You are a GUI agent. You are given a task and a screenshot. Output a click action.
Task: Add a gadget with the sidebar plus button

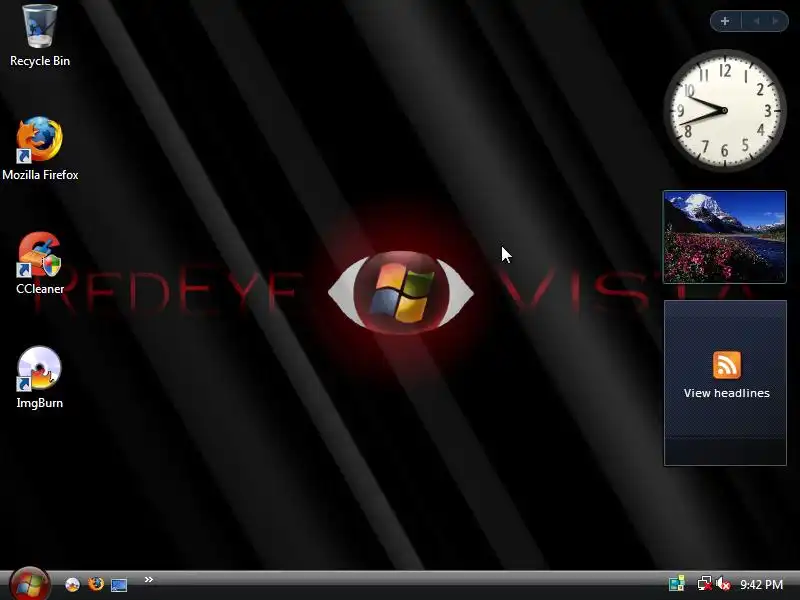point(725,21)
